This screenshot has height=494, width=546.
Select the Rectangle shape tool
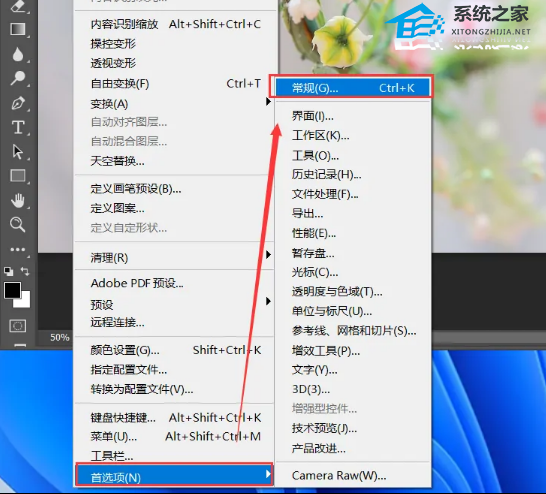(x=17, y=176)
